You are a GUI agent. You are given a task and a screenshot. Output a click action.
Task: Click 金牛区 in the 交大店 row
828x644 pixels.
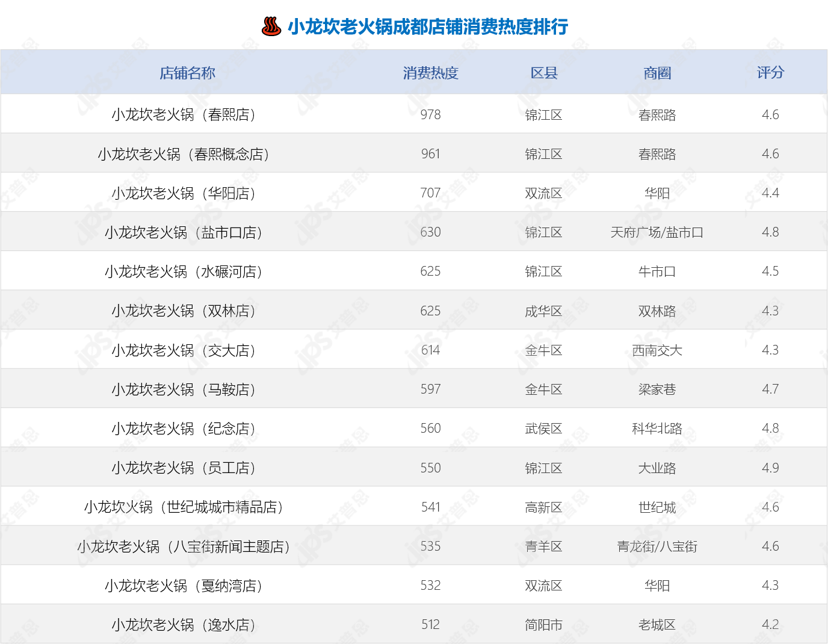[x=544, y=350]
